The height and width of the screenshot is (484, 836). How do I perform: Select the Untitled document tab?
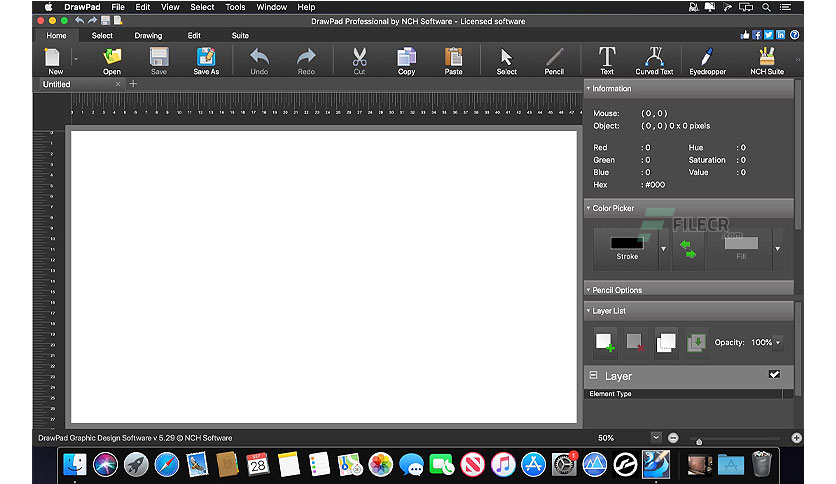coord(80,84)
